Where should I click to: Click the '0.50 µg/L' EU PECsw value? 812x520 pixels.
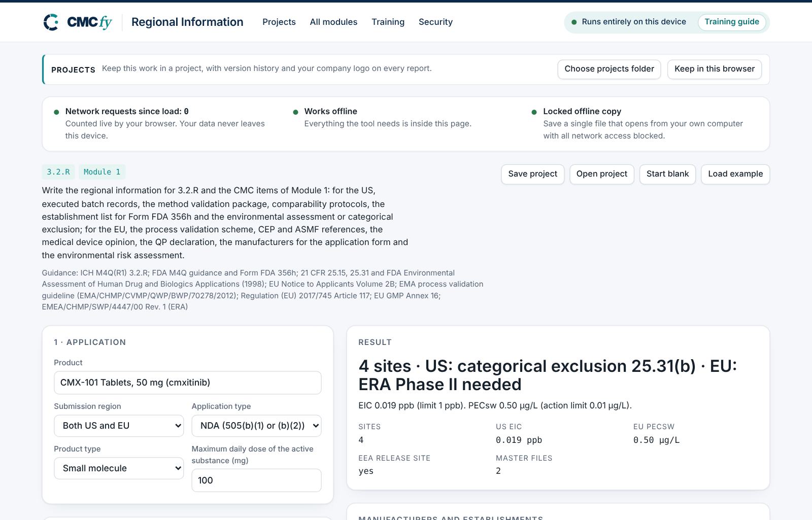656,440
